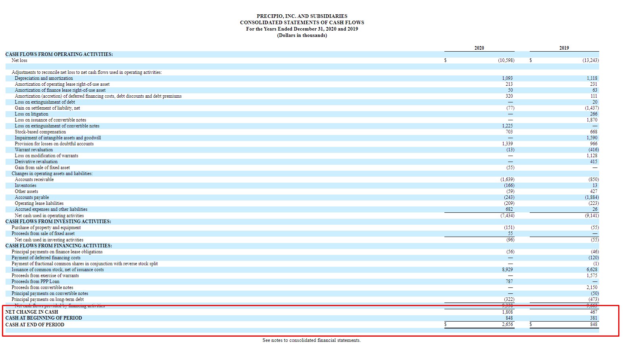Click the Cash Flows From Operating Activities heading

tap(59, 54)
